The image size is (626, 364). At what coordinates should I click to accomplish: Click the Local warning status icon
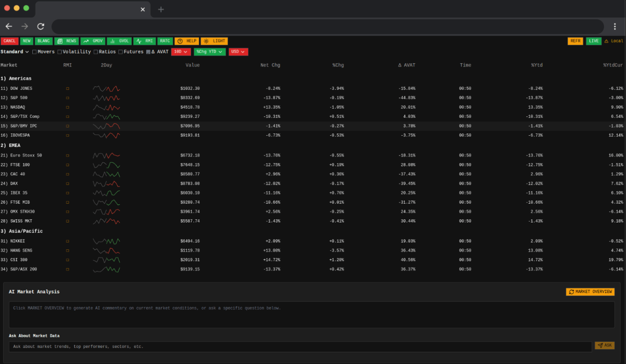(606, 41)
